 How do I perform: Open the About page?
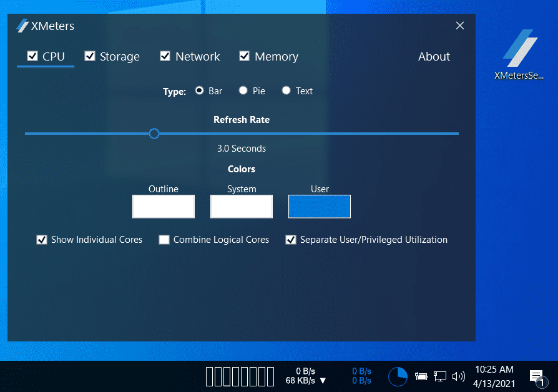(434, 57)
